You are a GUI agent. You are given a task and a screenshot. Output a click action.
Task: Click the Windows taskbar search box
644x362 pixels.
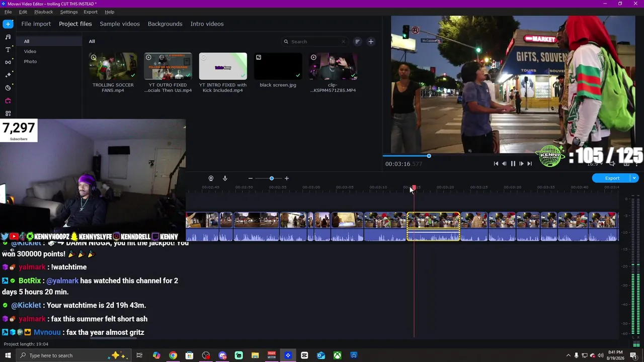(x=74, y=355)
